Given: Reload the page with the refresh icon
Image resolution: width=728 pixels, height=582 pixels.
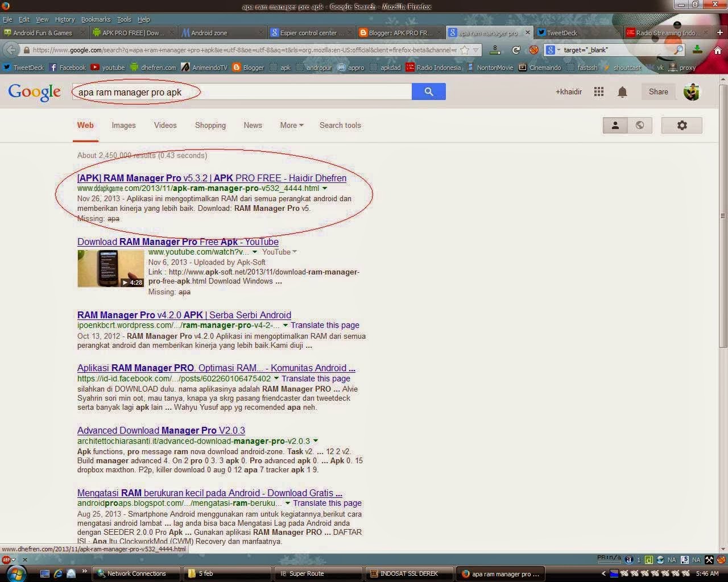Looking at the screenshot, I should pos(516,50).
